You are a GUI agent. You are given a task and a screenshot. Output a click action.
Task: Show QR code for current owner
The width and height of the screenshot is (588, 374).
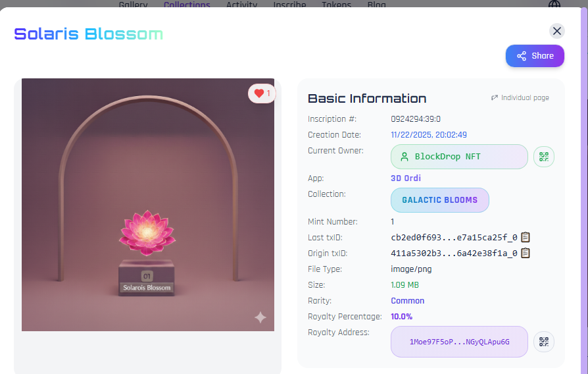[544, 157]
